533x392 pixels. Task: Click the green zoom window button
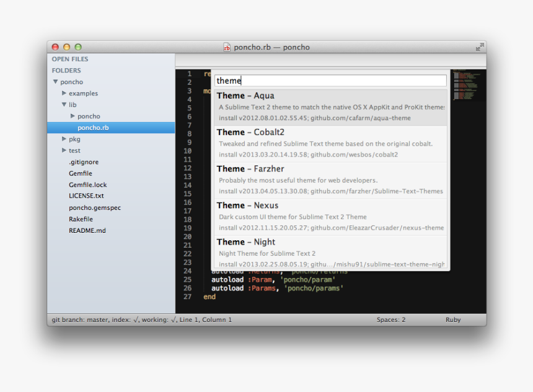[78, 47]
